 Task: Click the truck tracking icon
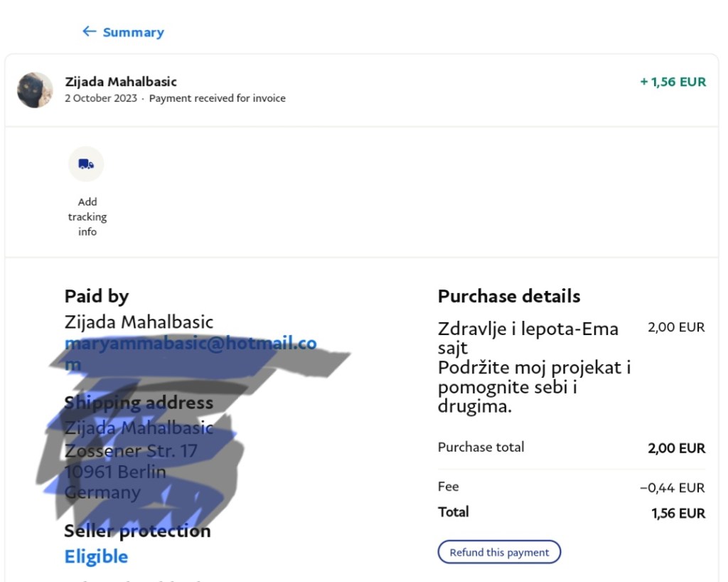pos(86,164)
